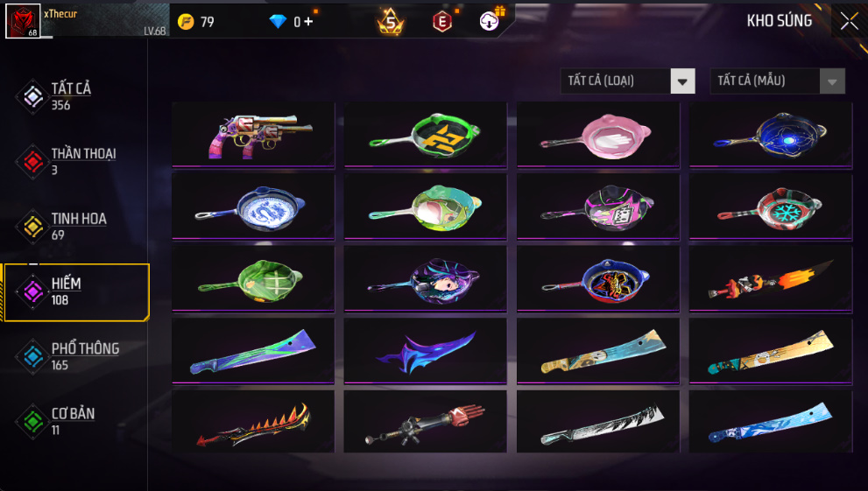Screen dimensions: 868x491
Task: Expand the Tất Cả (Loại) dropdown arrow
Action: click(682, 81)
